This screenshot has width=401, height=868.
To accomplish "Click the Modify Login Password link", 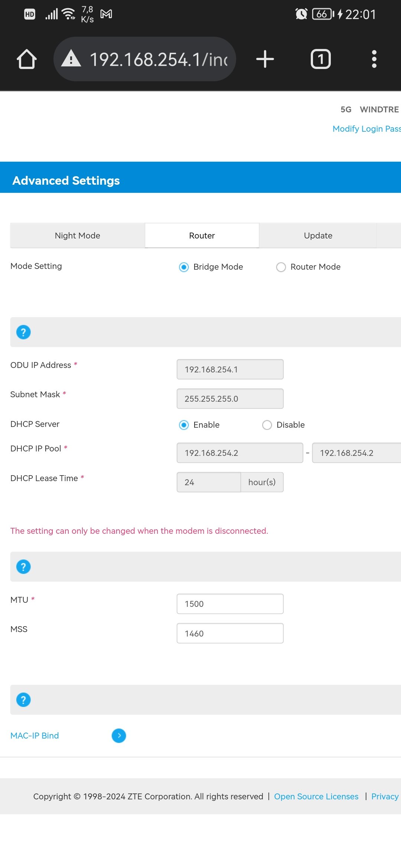I will pyautogui.click(x=366, y=129).
